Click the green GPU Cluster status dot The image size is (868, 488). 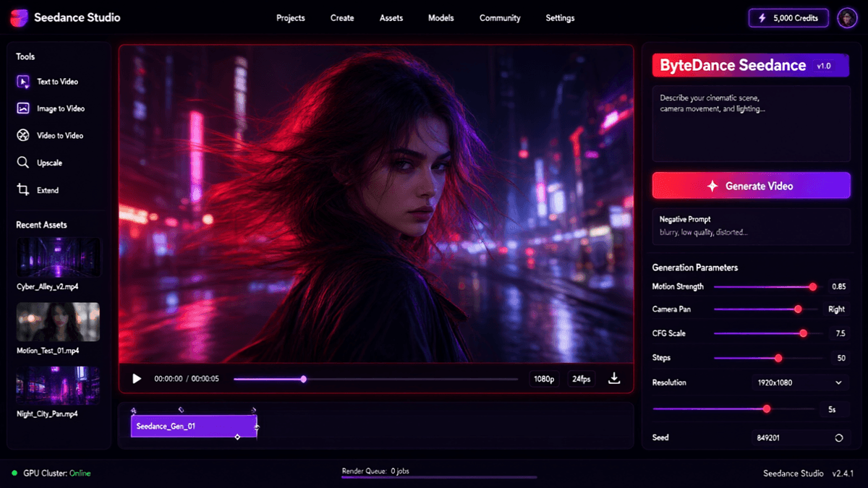(14, 474)
